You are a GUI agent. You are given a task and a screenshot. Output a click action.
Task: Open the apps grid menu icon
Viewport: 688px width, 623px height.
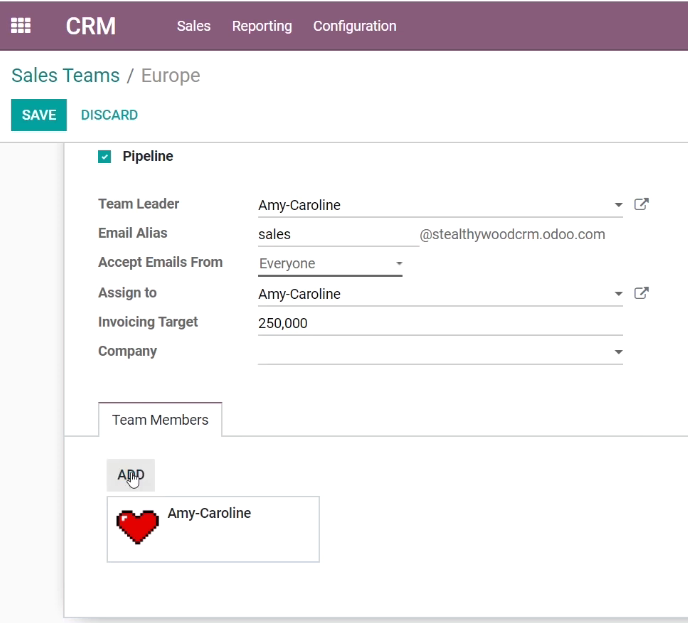[x=21, y=25]
